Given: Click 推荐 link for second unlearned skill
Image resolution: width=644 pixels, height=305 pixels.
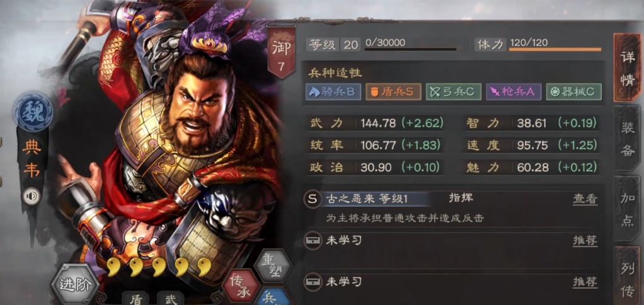Looking at the screenshot, I should click(585, 282).
